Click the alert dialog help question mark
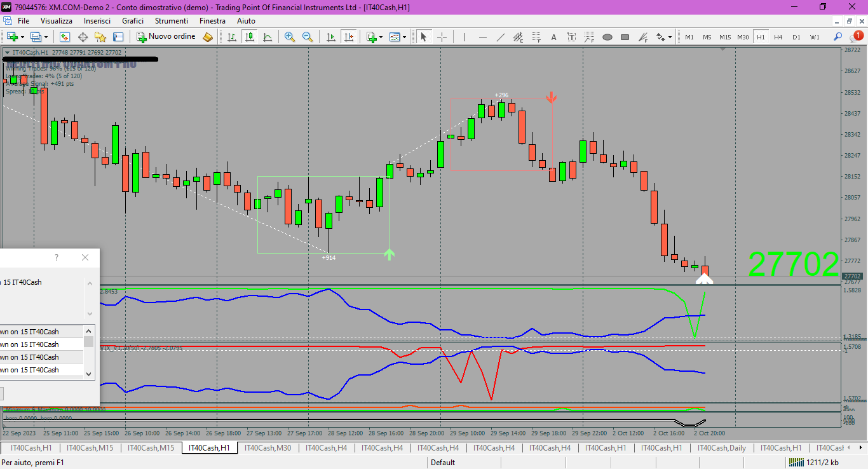Screen dimensions: 868x469 57,257
